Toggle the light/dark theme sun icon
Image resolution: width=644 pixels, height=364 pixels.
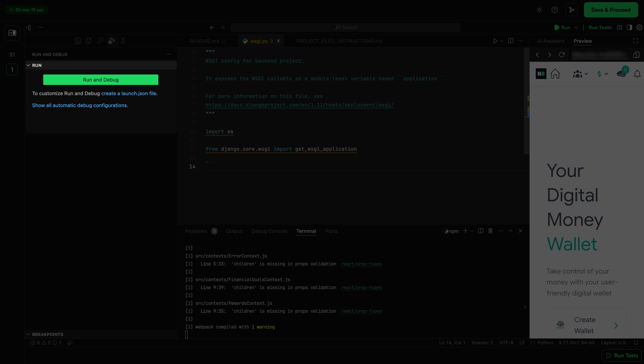[x=539, y=10]
